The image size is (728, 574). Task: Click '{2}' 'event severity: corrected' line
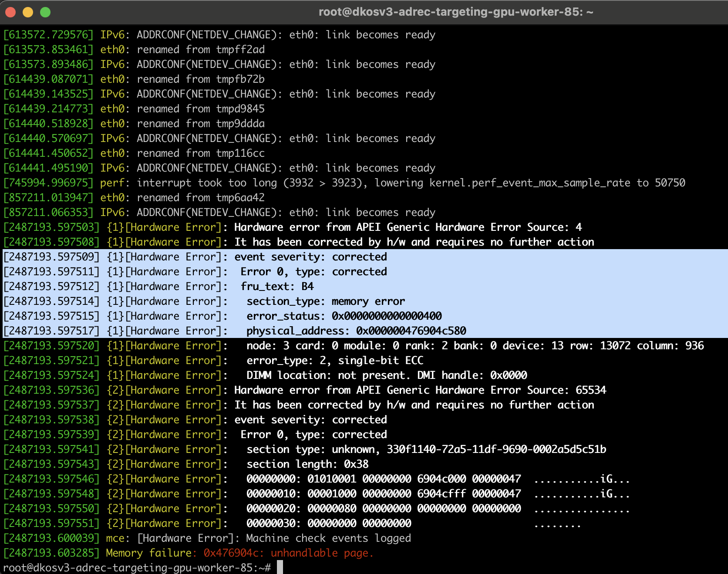click(195, 420)
